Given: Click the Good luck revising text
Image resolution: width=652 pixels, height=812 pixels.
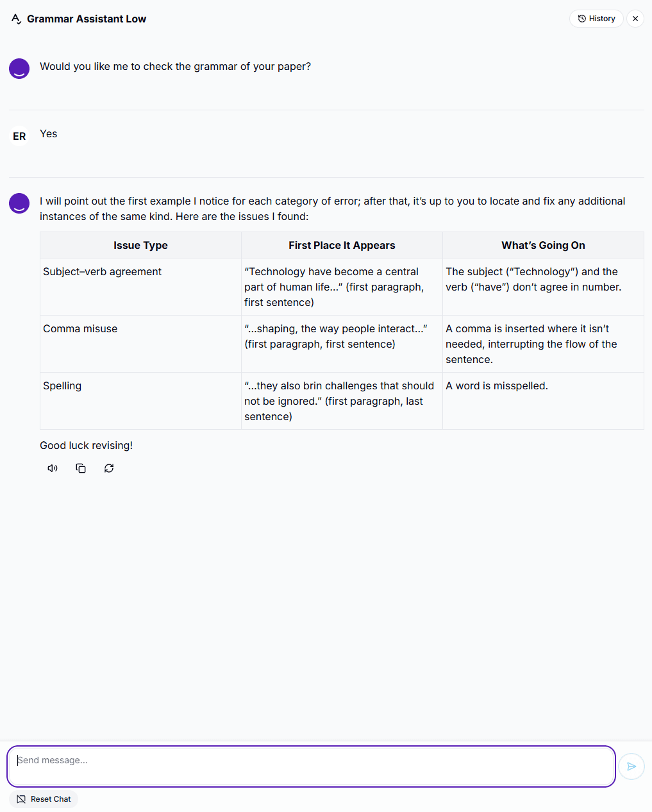Looking at the screenshot, I should [x=86, y=445].
